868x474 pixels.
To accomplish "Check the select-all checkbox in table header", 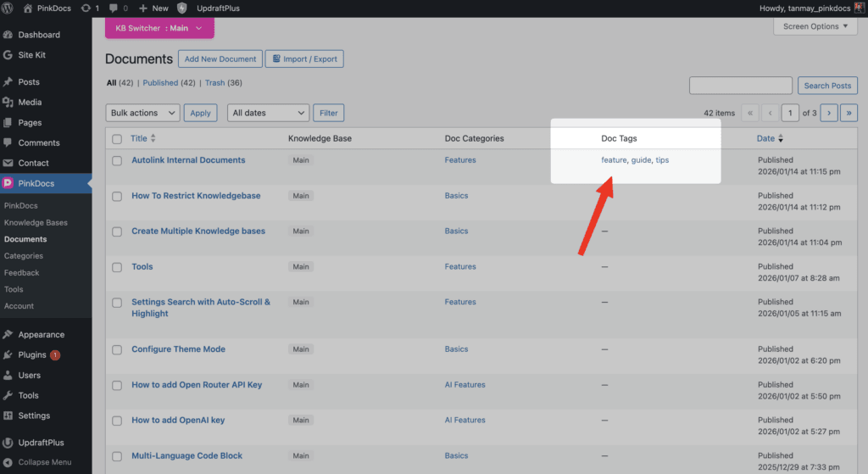I will tap(117, 139).
